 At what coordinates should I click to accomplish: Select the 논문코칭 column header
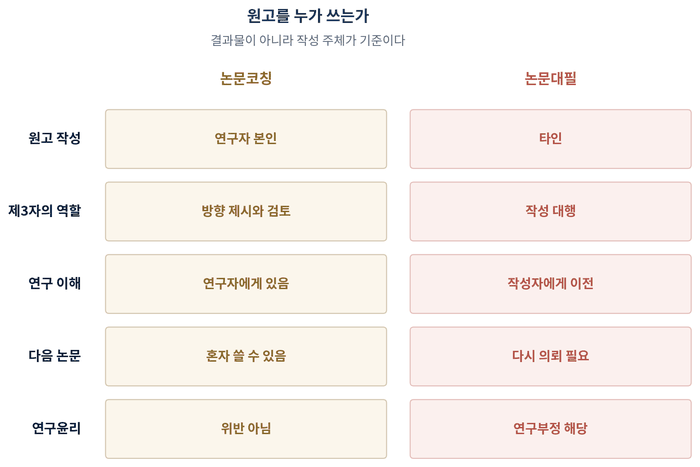(246, 78)
